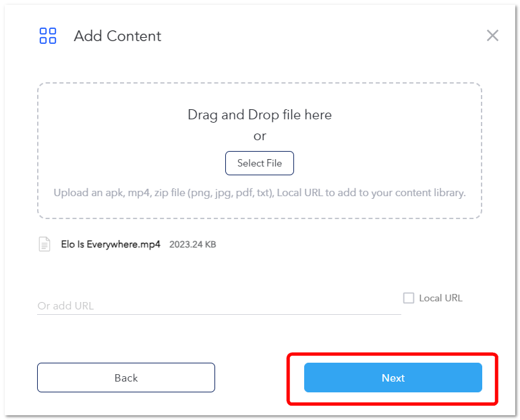Click the 2023.24 KB file size text
520x420 pixels.
click(193, 245)
